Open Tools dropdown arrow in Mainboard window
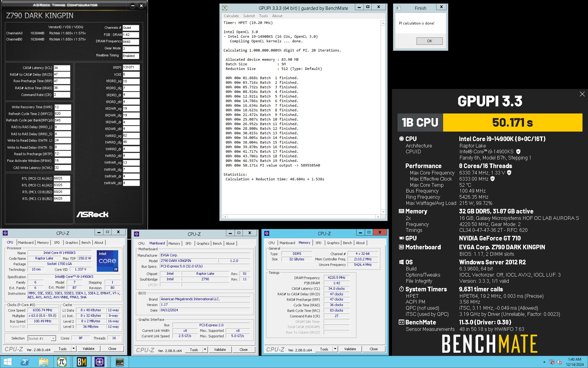The image size is (588, 368). 205,350
